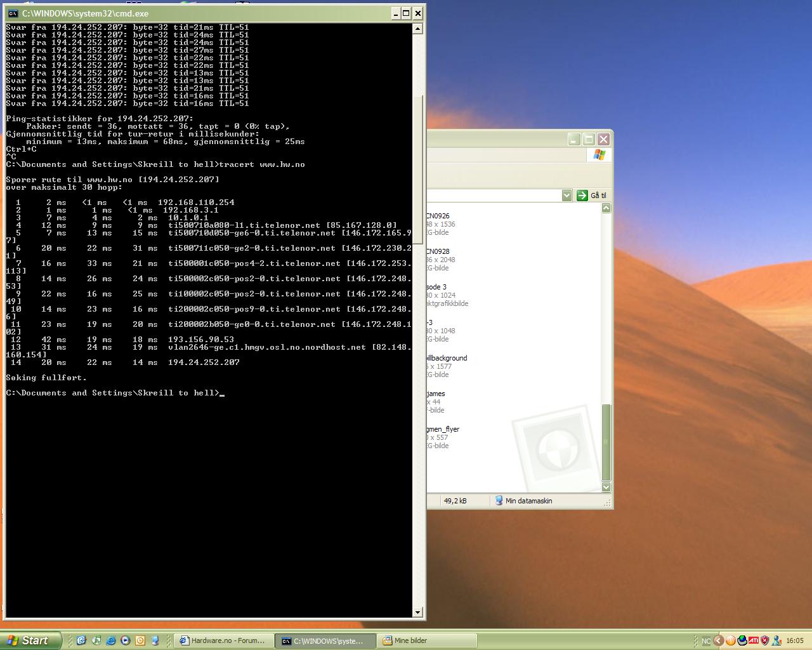Viewport: 812px width, 650px height.
Task: Switch to C:\WINDOWS\syste... taskbar button
Action: tap(325, 641)
